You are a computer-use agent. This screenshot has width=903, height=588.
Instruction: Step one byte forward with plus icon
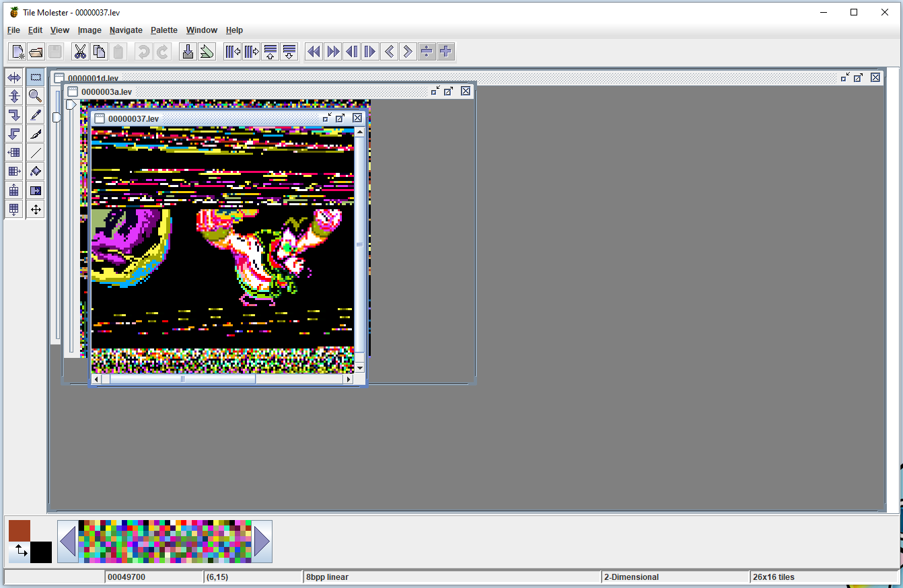(445, 52)
